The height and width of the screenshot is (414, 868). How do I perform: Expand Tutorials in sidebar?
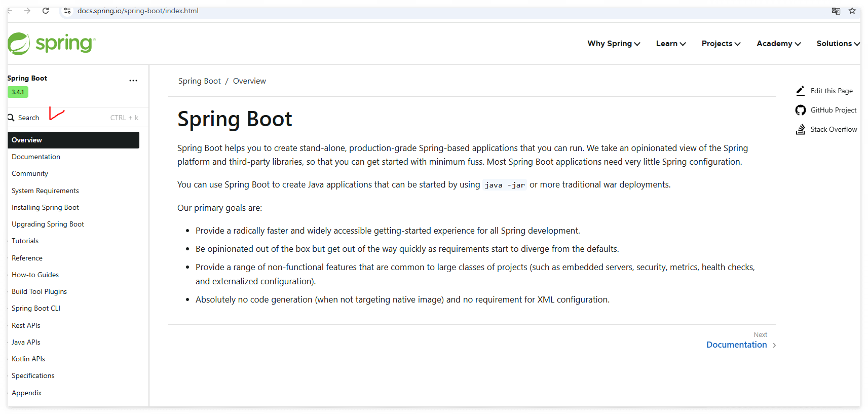pos(25,241)
